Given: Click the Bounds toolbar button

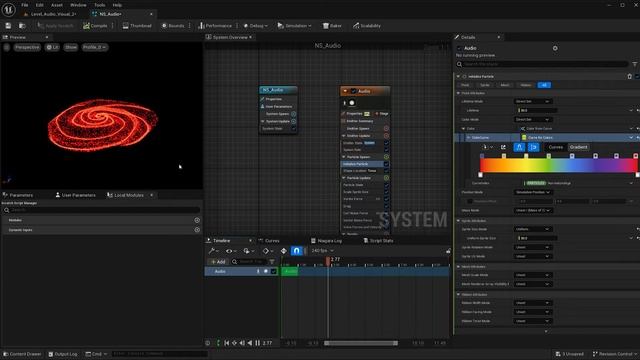Looking at the screenshot, I should [173, 26].
